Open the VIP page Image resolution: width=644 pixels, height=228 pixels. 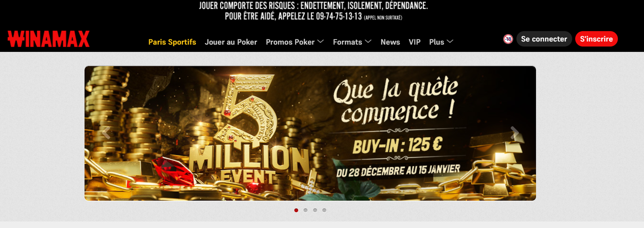(415, 42)
